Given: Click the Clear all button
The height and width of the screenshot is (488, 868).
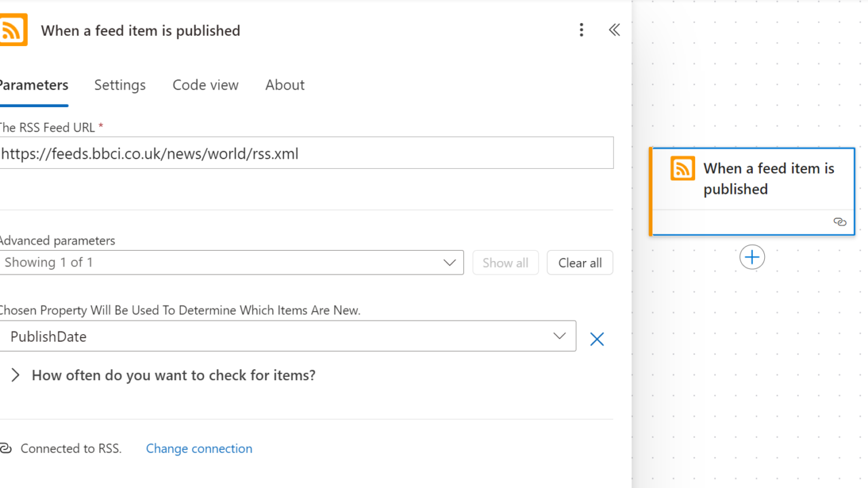Looking at the screenshot, I should point(580,263).
